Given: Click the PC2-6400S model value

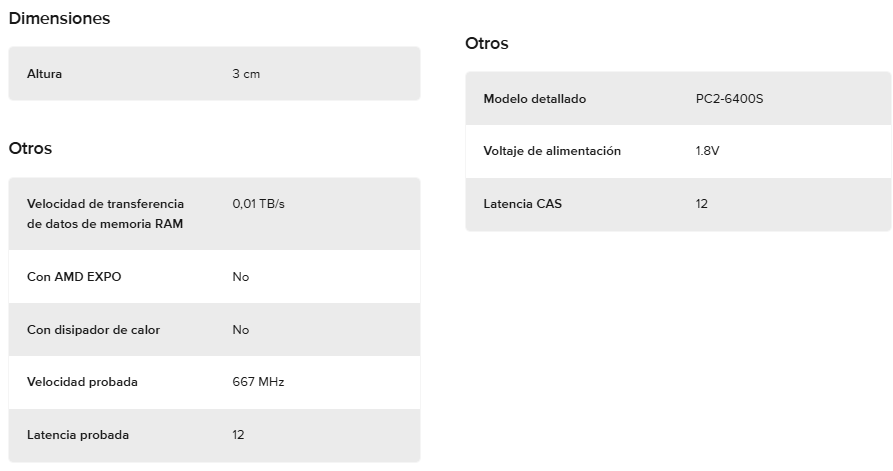Looking at the screenshot, I should (x=730, y=99).
